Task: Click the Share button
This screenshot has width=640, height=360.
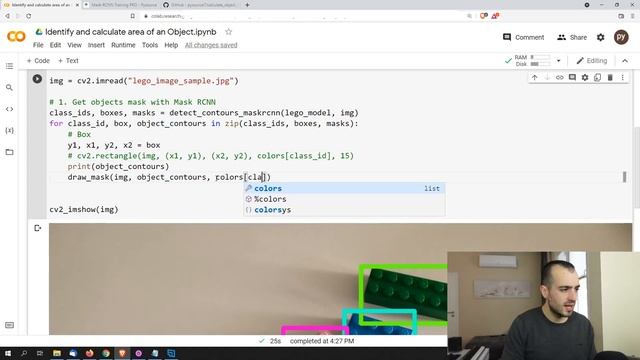Action: (x=572, y=37)
